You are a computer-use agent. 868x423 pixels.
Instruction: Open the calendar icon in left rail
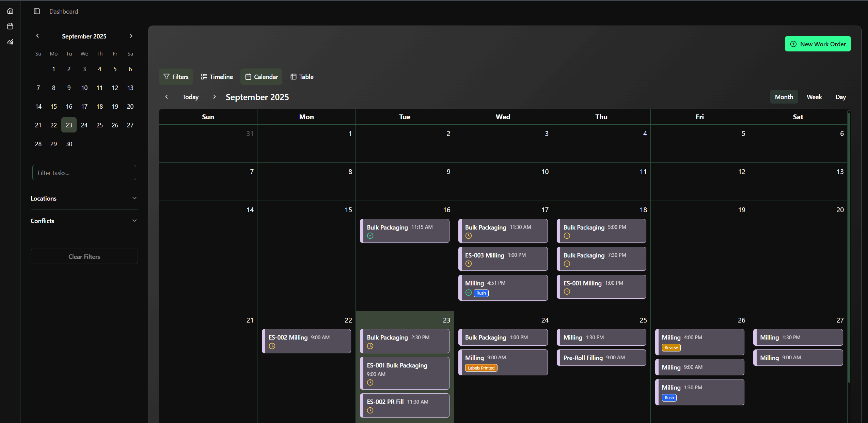[x=10, y=26]
